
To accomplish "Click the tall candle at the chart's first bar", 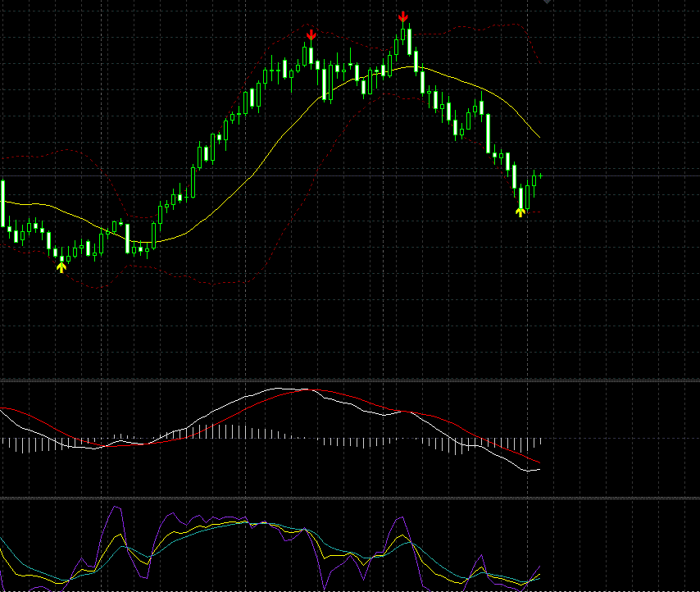I will tap(3, 203).
